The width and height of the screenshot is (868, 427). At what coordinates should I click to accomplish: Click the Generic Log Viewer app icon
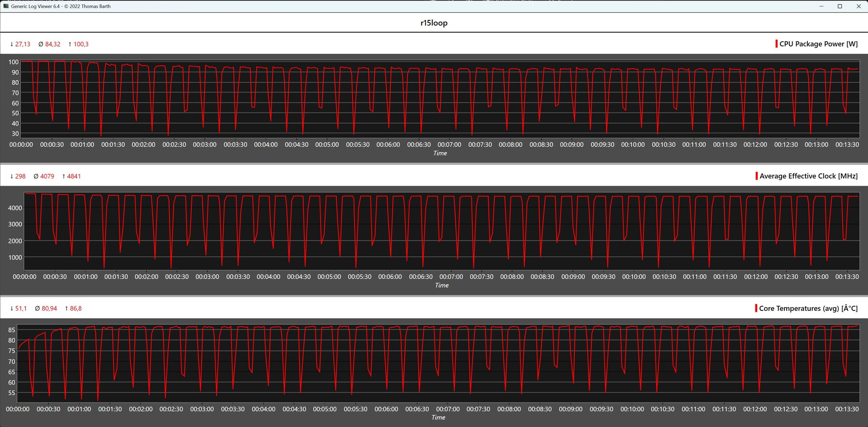tap(6, 6)
